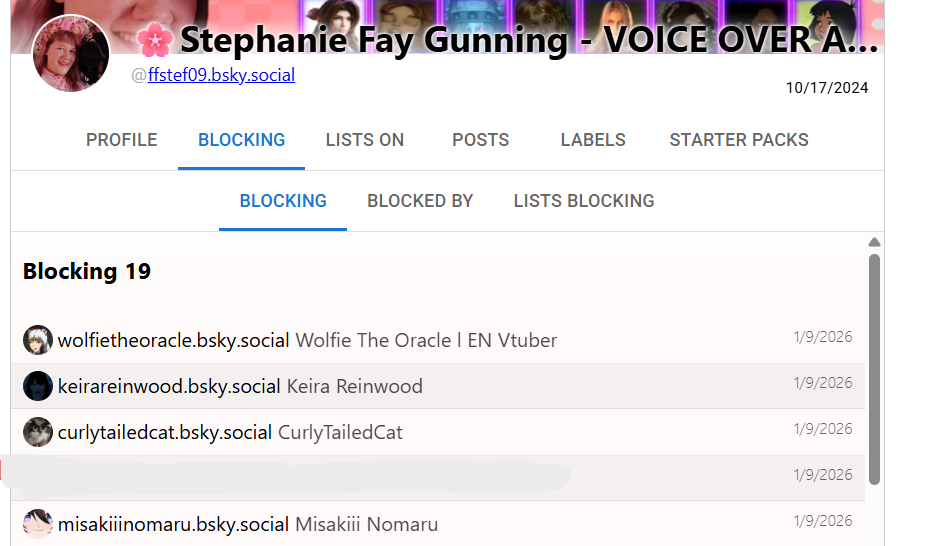Open the STARTER PACKS tab
The image size is (929, 546).
tap(739, 140)
